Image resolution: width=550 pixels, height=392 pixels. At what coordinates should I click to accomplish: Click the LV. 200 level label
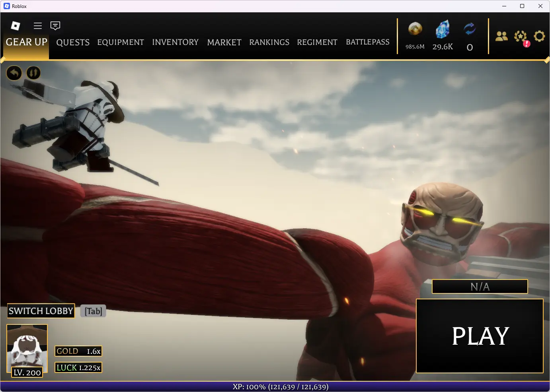(x=27, y=373)
